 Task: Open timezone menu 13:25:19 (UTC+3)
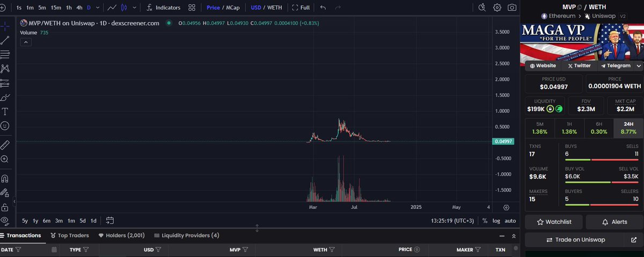(453, 221)
